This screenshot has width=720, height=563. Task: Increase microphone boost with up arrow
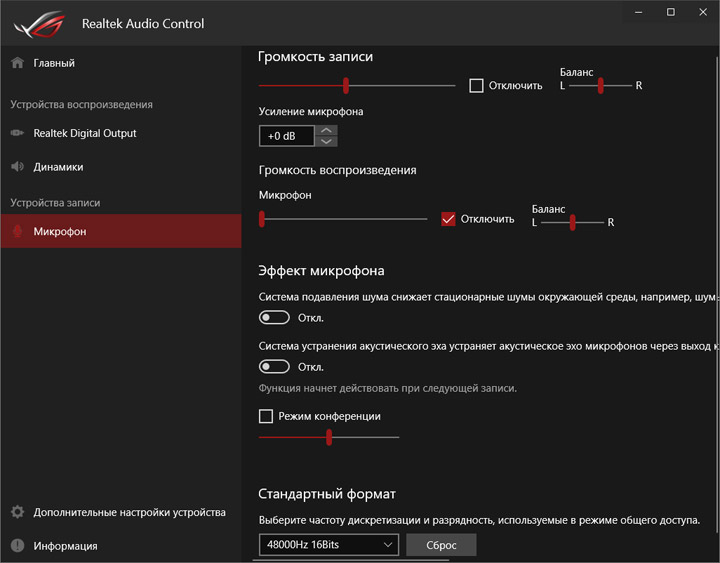[327, 130]
